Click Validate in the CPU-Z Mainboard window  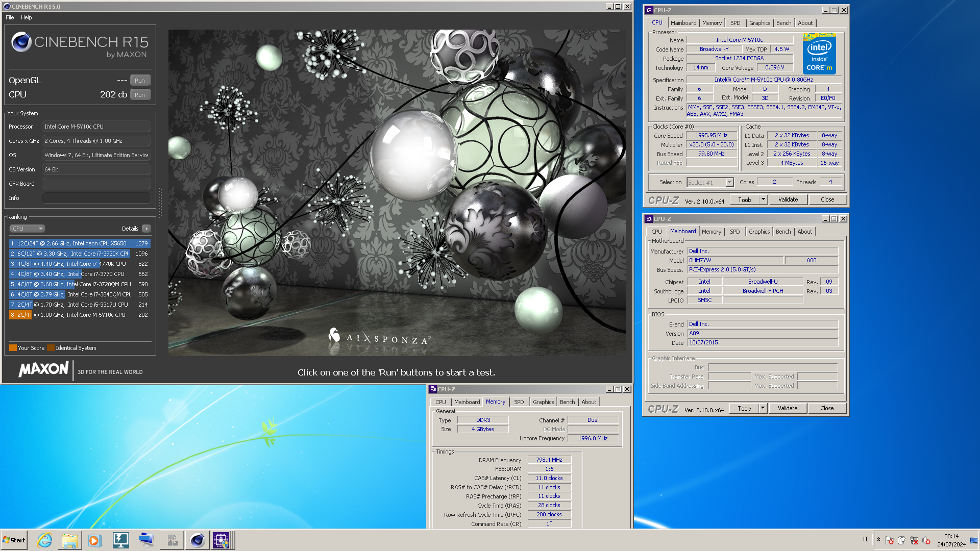788,408
